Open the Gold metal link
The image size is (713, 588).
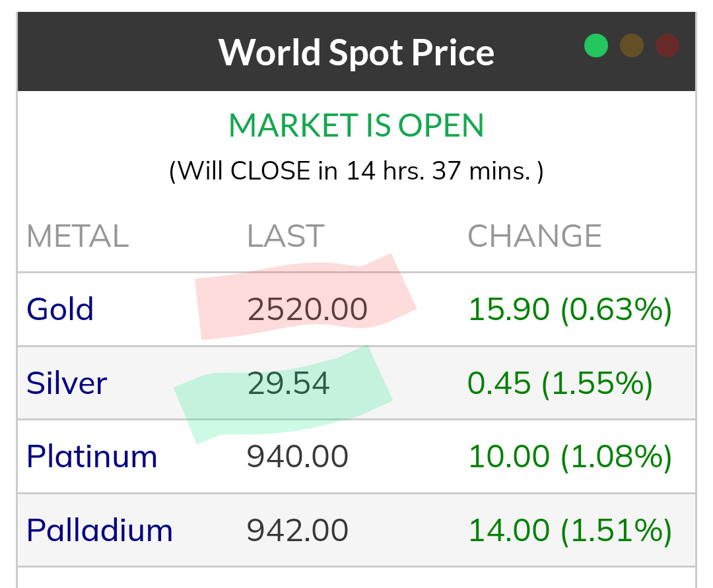[60, 309]
